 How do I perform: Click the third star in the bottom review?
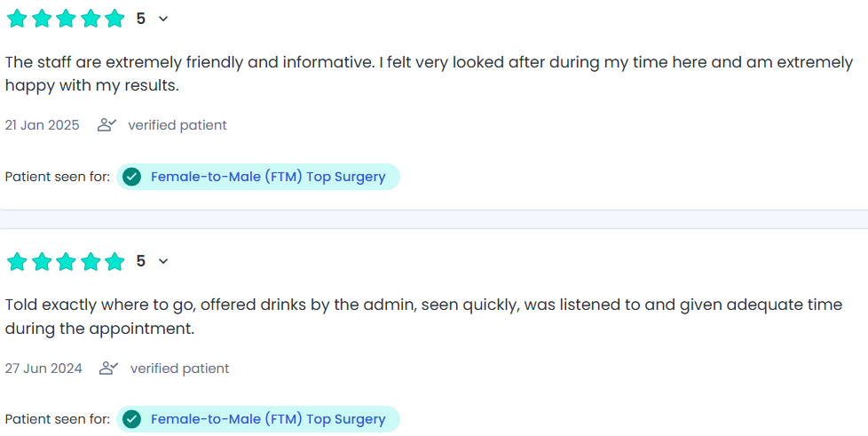66,261
